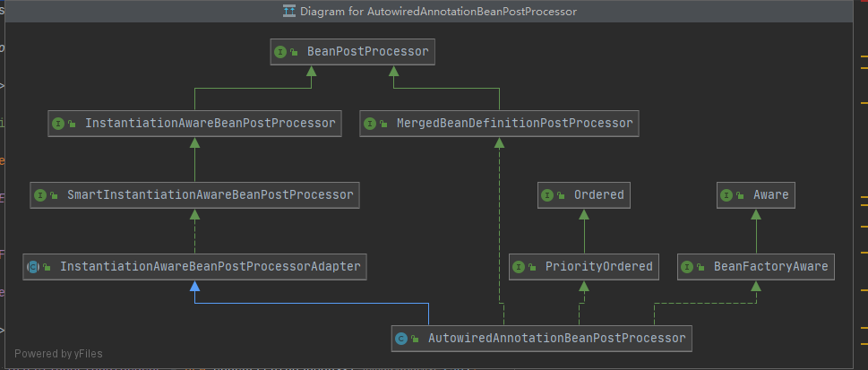868x370 pixels.
Task: Click AutowiredAnnotationBeanPostProcessor class label
Action: (557, 338)
